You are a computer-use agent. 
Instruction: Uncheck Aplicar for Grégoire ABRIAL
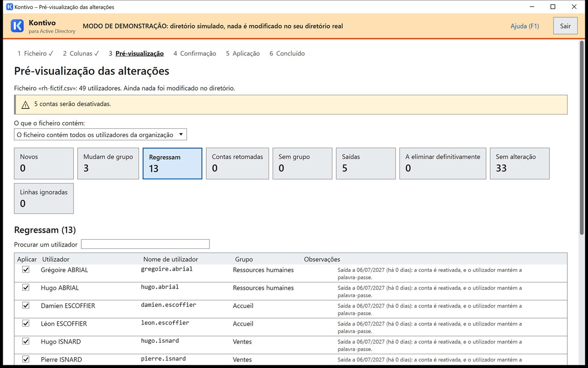click(26, 270)
